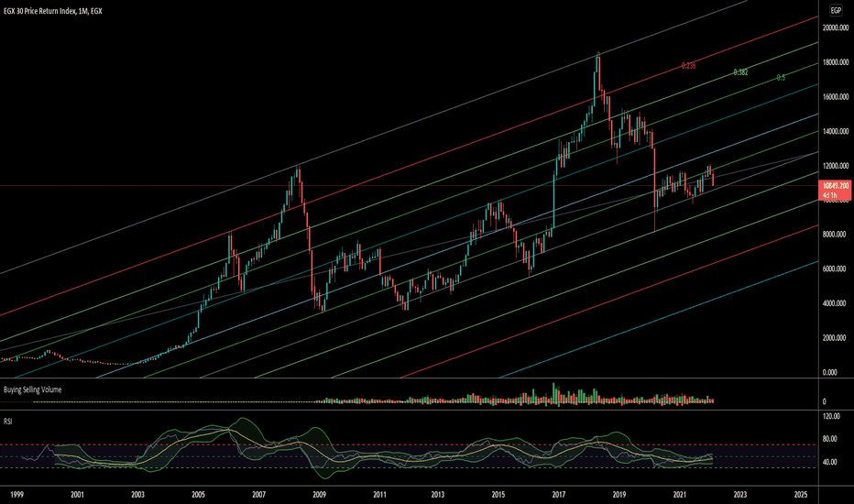Click the 2001 year on time axis
Image resolution: width=854 pixels, height=504 pixels.
(x=77, y=495)
